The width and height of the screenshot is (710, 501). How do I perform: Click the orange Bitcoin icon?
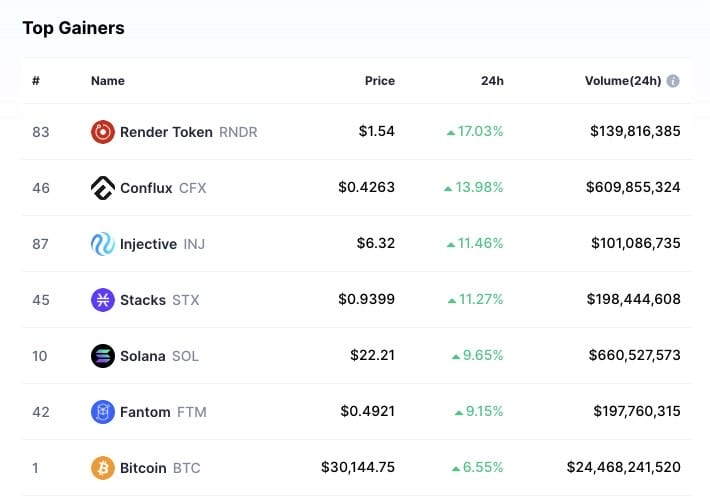(102, 467)
